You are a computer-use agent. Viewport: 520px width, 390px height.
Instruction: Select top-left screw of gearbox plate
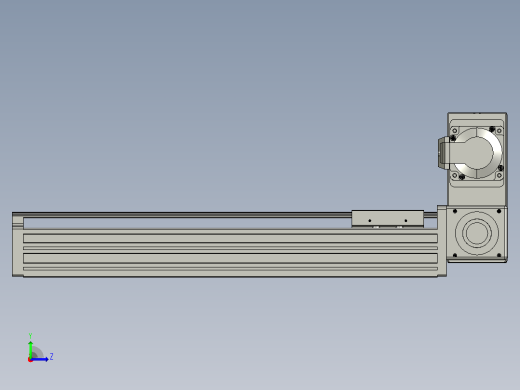[455, 211]
